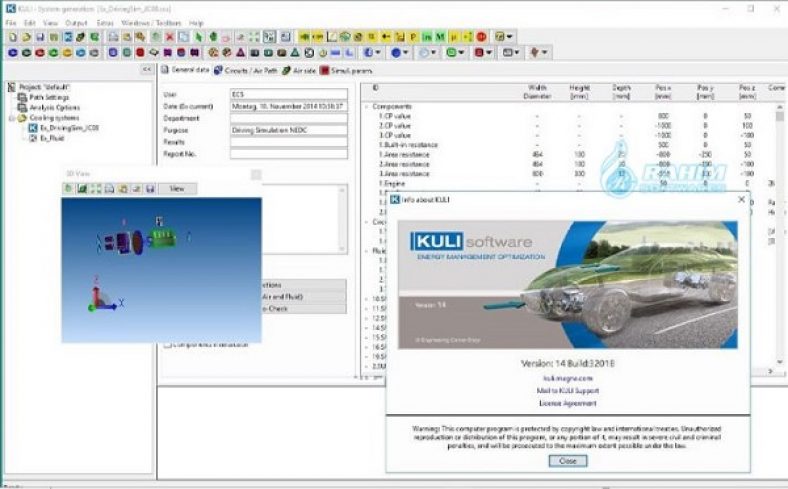Click the red stop circle toolbar icon
788x489 pixels.
click(x=481, y=37)
